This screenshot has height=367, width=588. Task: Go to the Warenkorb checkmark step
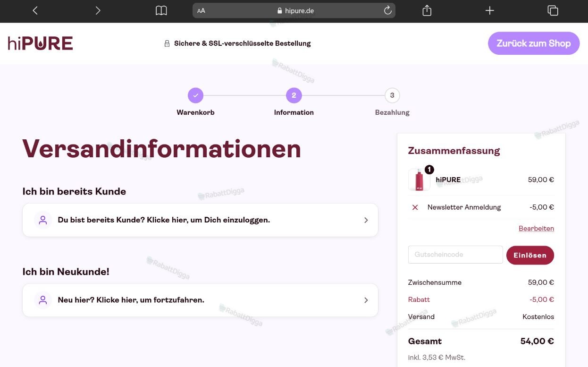tap(195, 95)
